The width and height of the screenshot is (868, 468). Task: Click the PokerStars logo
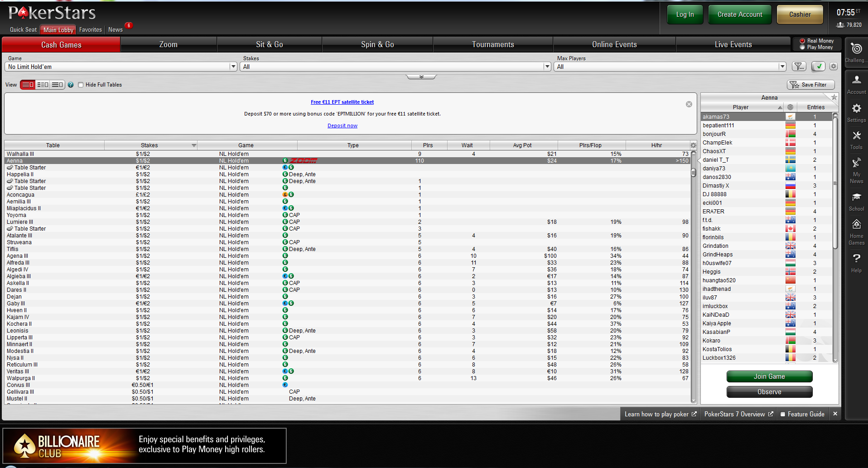tap(52, 13)
